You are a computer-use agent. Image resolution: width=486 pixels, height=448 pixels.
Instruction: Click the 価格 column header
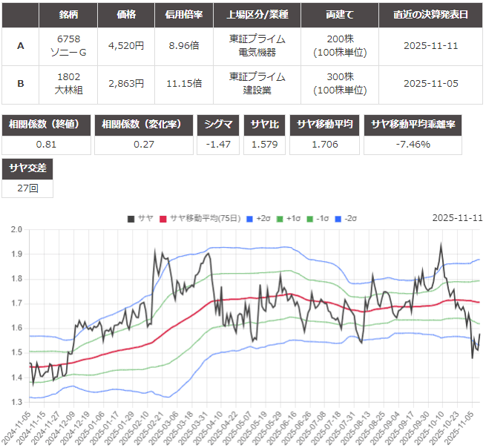click(x=126, y=14)
